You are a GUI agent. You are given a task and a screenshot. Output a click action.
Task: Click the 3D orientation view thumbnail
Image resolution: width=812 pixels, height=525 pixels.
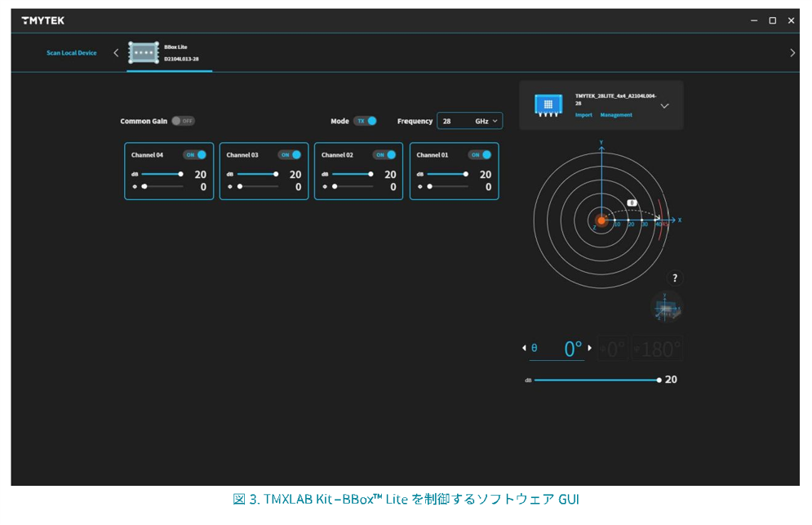667,307
